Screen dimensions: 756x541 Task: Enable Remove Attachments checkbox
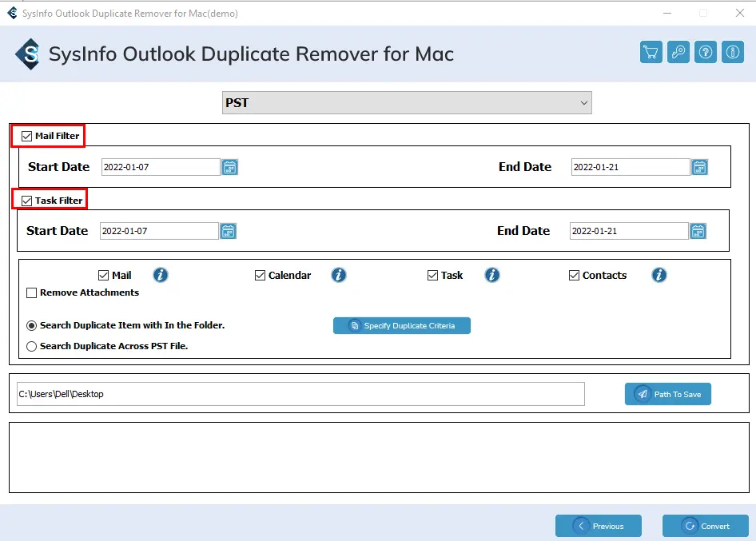pos(31,292)
